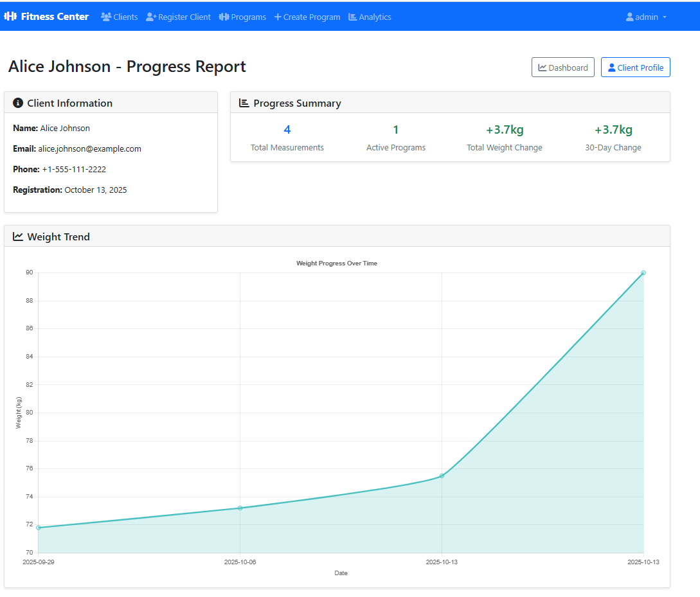Click the highest data point at 90 kg
Screen dimensions: 700x597
(x=643, y=273)
